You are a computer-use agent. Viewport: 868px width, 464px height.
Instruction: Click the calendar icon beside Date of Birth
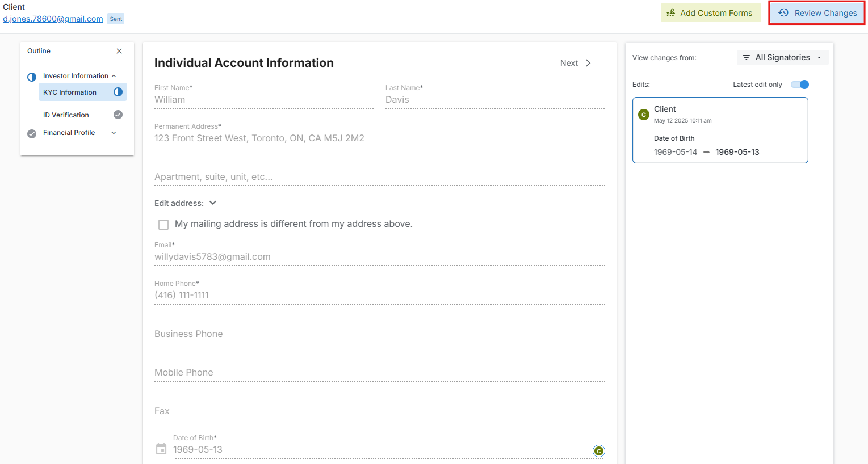161,449
